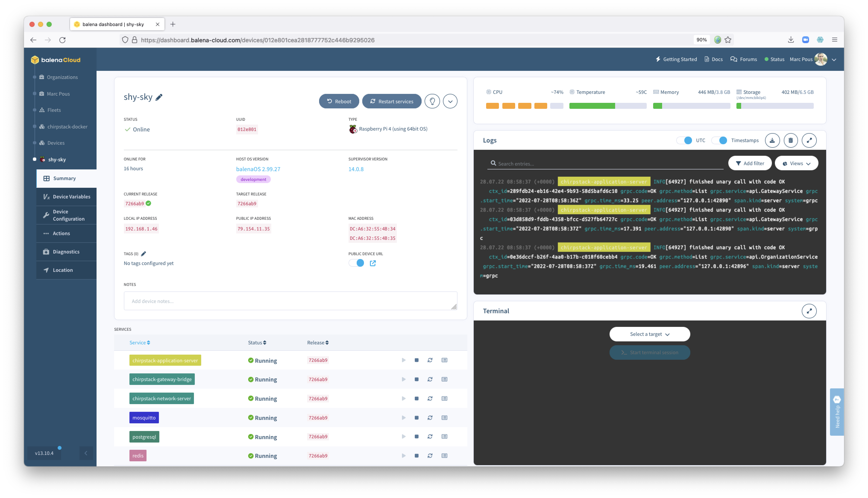This screenshot has width=868, height=498.
Task: Turn off the Timestamps toggle
Action: [720, 140]
